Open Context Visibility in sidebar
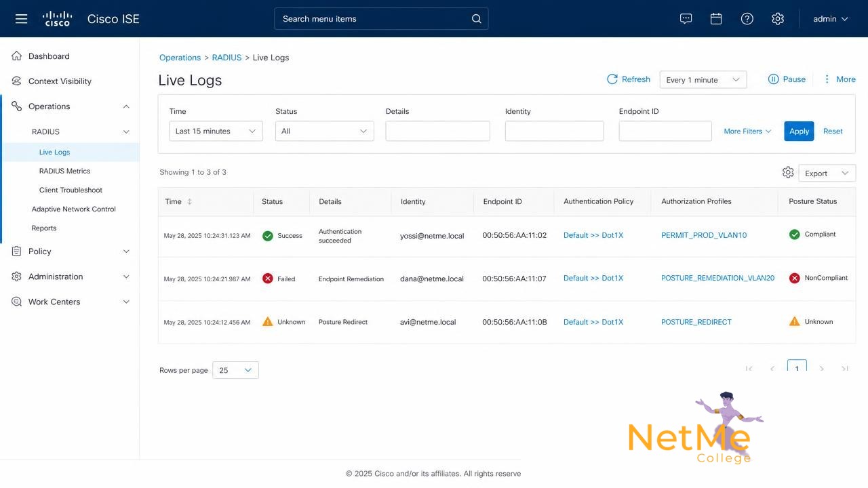 pyautogui.click(x=60, y=81)
